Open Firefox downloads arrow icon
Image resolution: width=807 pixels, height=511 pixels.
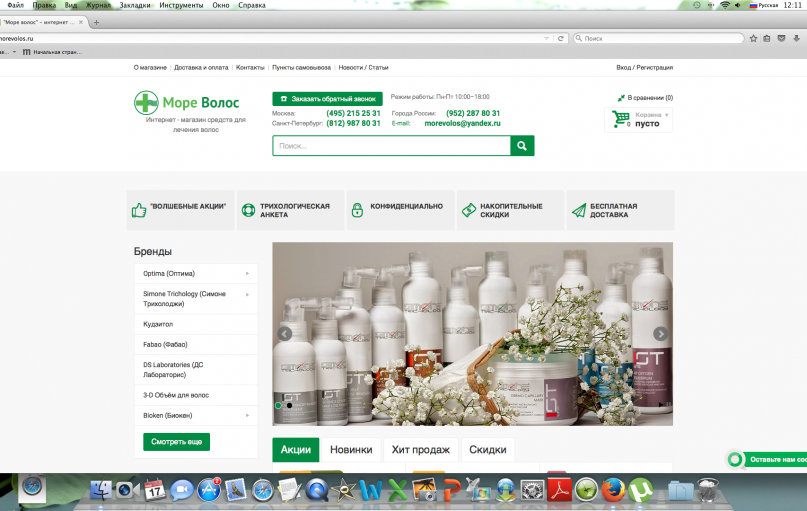coord(796,39)
